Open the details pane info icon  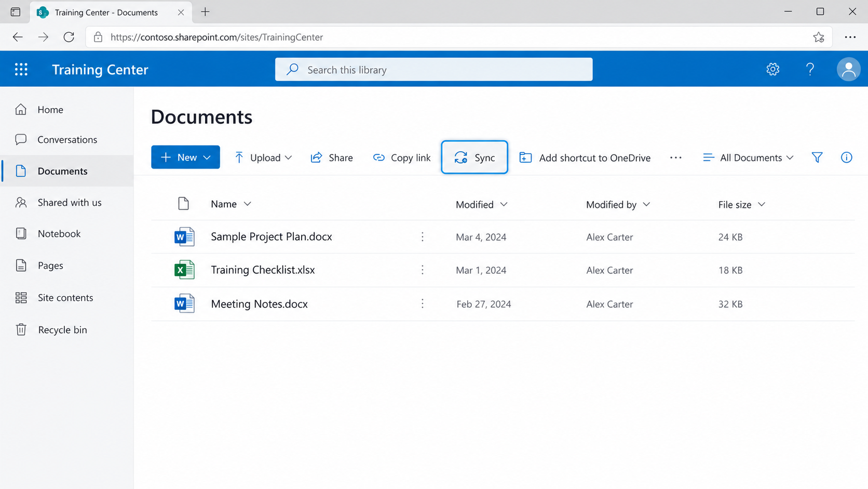pyautogui.click(x=846, y=157)
